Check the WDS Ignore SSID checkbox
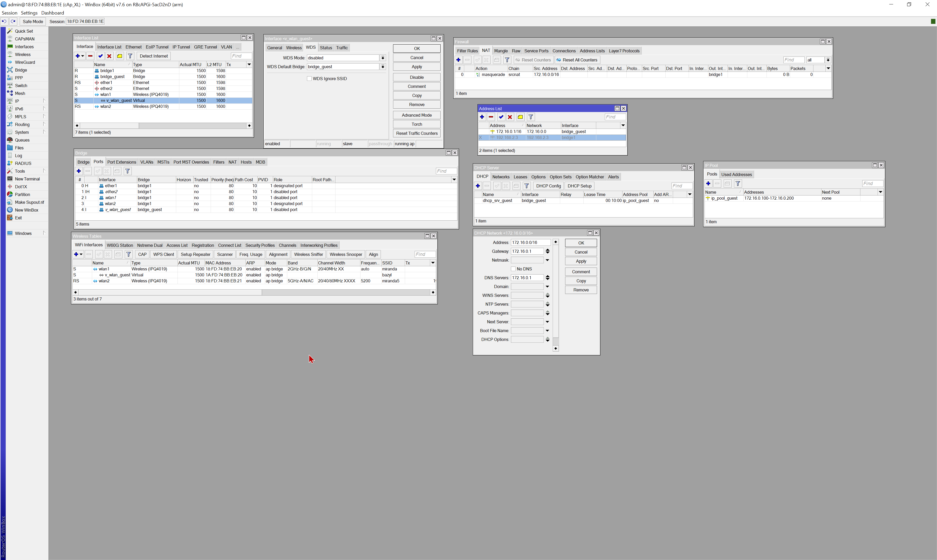 click(x=309, y=79)
